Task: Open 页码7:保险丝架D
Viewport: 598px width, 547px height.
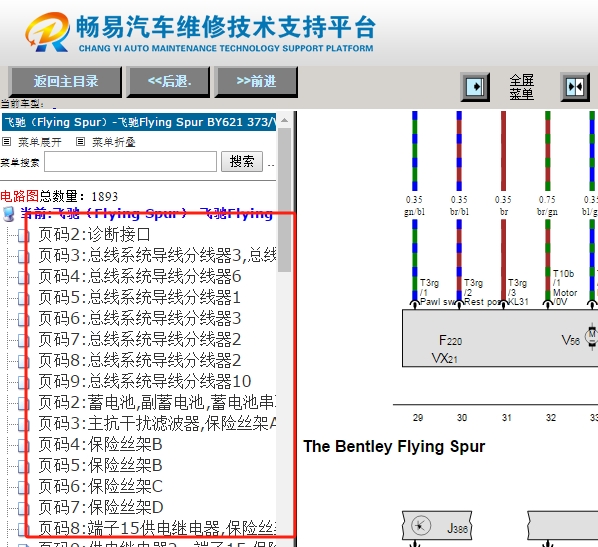Action: (101, 507)
